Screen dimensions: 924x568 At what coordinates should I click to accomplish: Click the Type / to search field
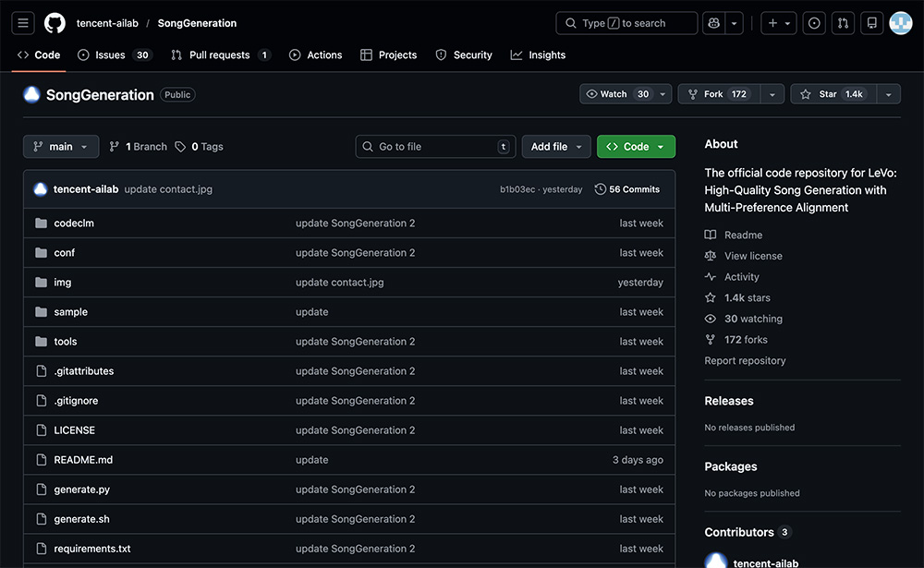(x=626, y=23)
